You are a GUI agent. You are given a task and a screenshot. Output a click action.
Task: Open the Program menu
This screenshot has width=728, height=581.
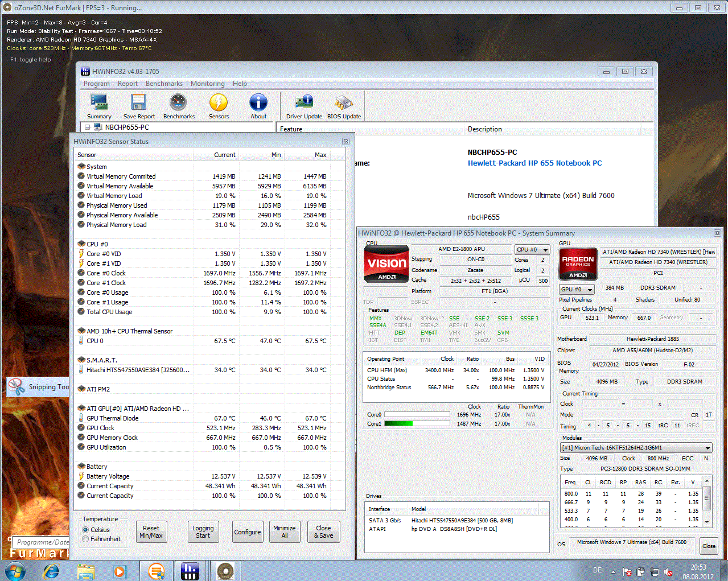(x=97, y=84)
